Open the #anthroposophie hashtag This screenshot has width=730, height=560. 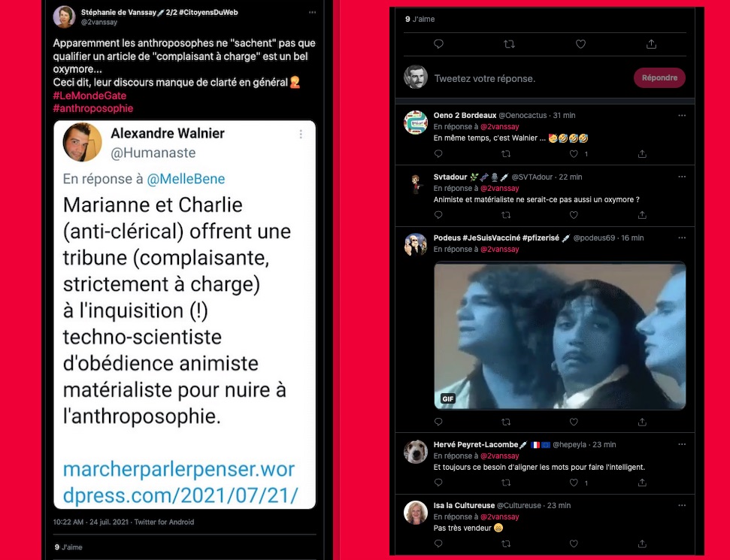click(x=93, y=108)
